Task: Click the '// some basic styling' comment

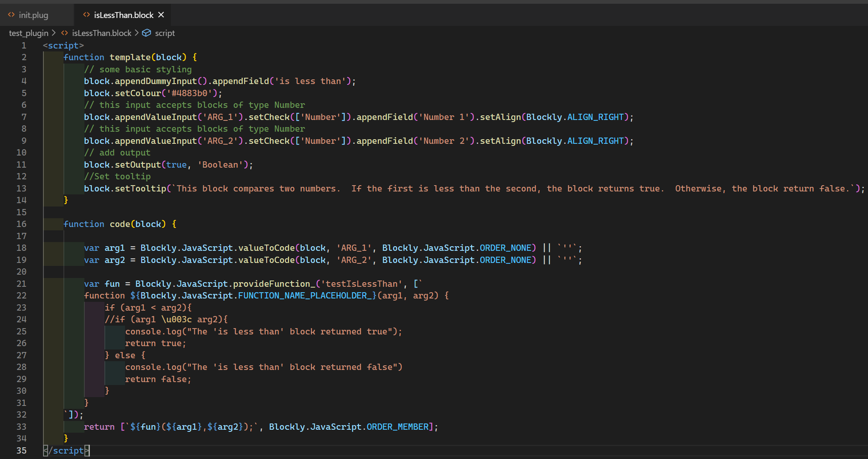Action: 138,69
